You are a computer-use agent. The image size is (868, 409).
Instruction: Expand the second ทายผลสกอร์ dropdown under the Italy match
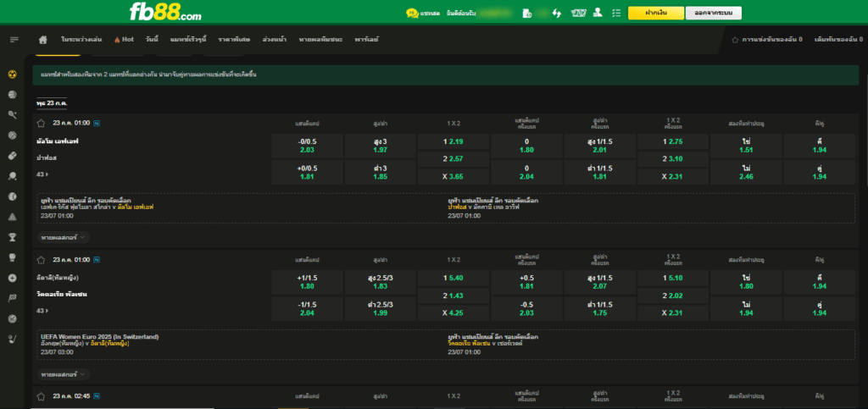click(x=64, y=374)
